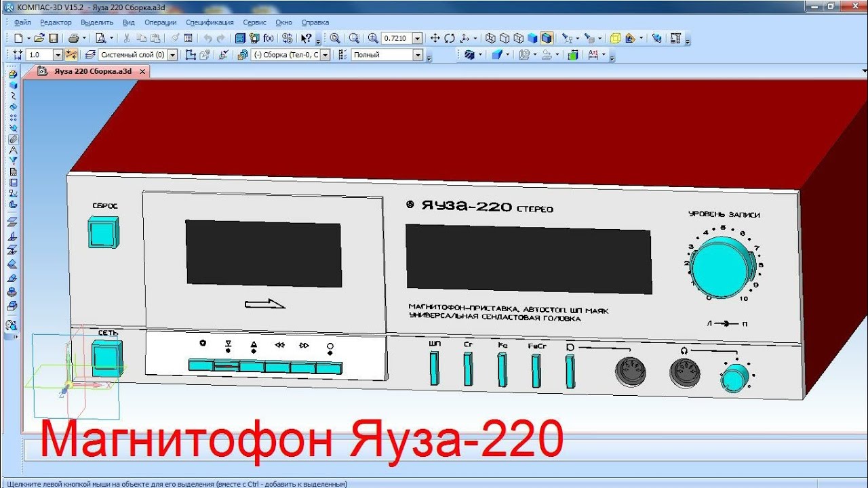Click the Paste clipboard icon
868x488 pixels.
point(155,39)
